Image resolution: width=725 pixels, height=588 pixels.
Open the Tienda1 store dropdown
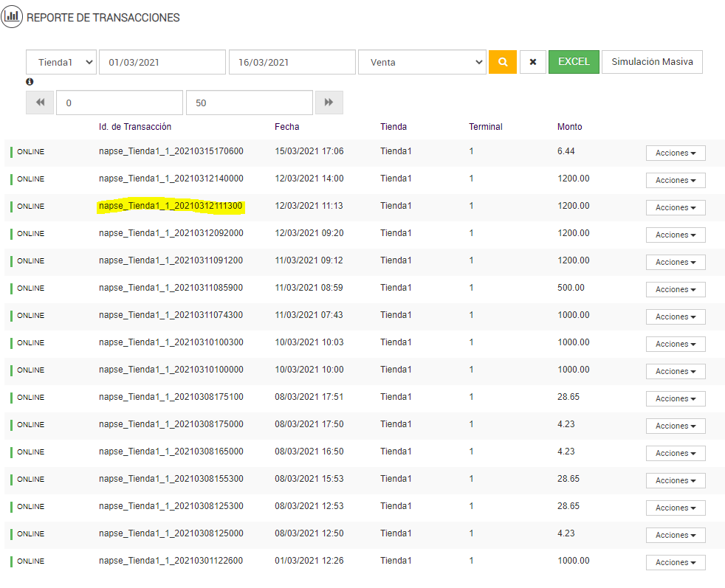(61, 62)
